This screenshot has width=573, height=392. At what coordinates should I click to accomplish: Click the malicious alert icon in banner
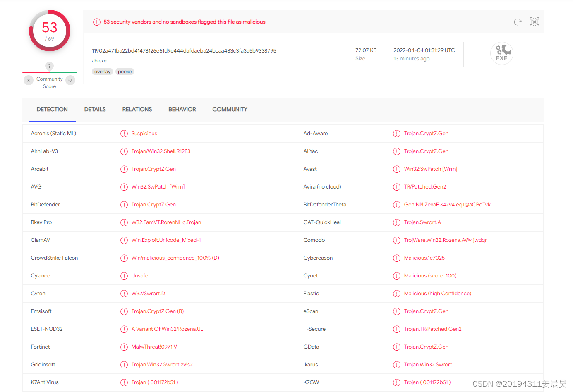96,22
